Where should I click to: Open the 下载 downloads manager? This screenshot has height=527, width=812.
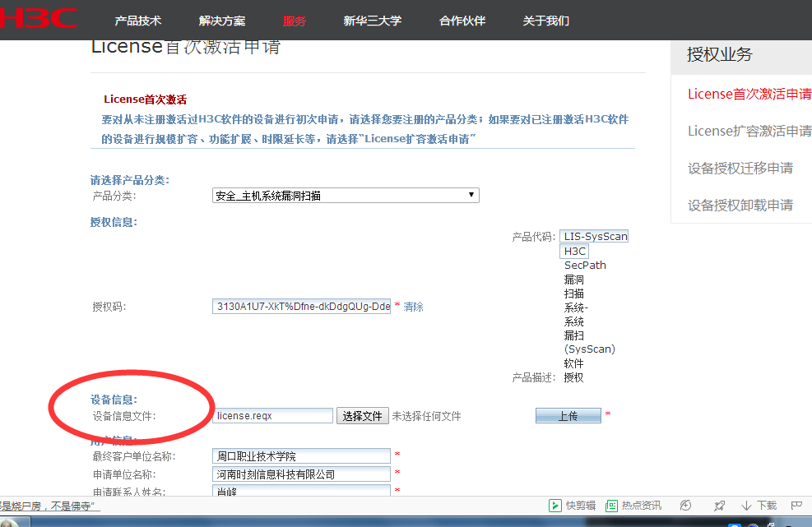(x=759, y=506)
